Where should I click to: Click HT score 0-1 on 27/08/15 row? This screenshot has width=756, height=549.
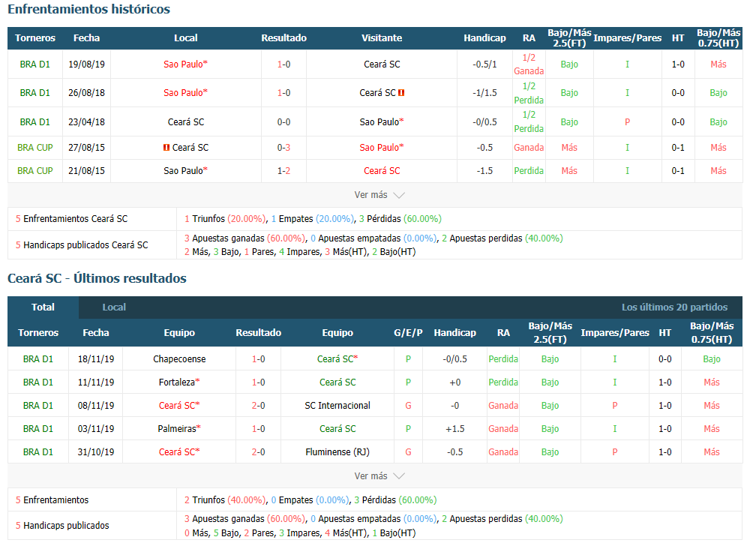pyautogui.click(x=678, y=148)
